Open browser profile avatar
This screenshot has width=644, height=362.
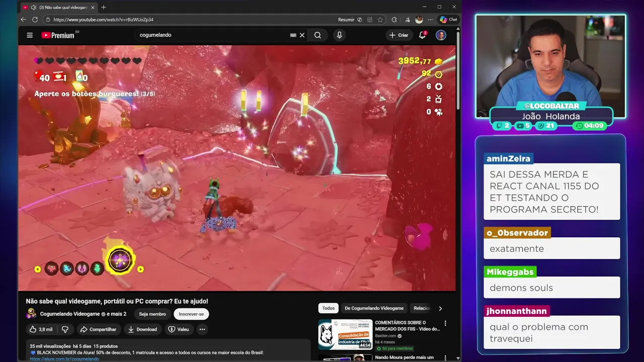pos(419,20)
